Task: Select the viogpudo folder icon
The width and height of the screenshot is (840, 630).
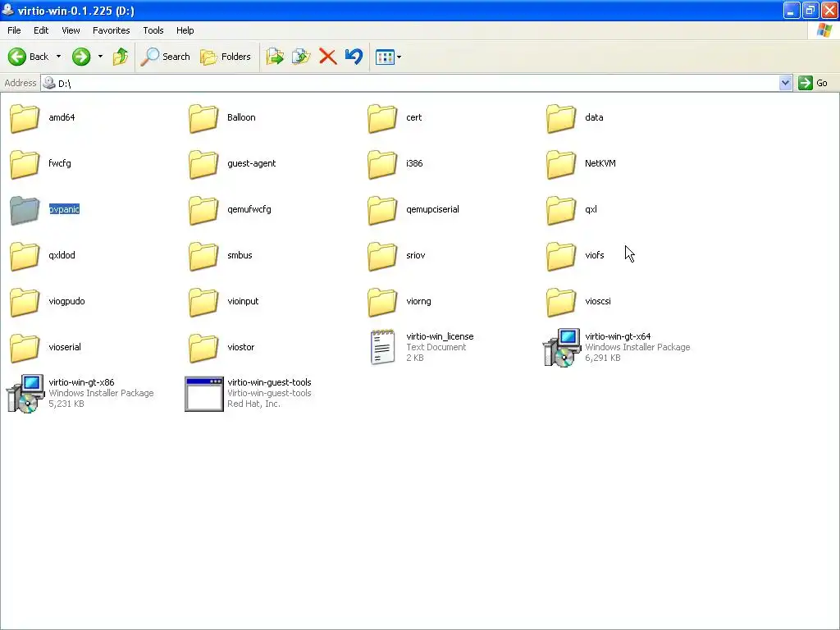Action: [25, 302]
